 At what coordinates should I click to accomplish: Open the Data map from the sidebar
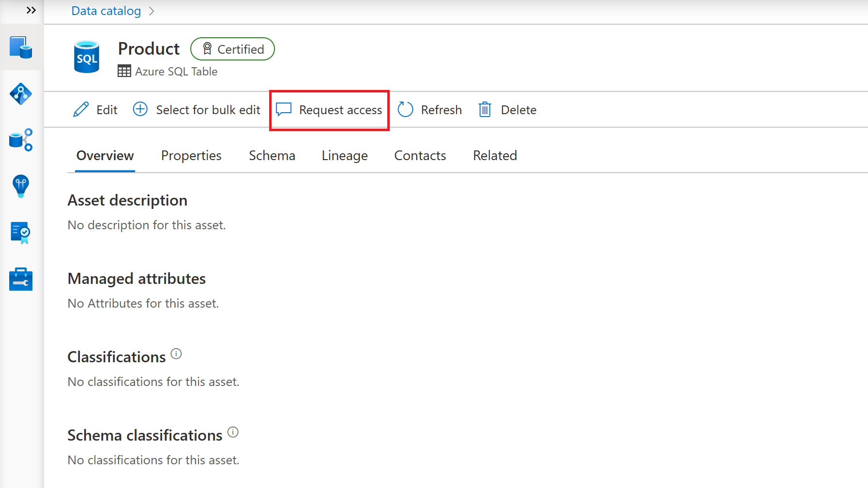pos(20,94)
